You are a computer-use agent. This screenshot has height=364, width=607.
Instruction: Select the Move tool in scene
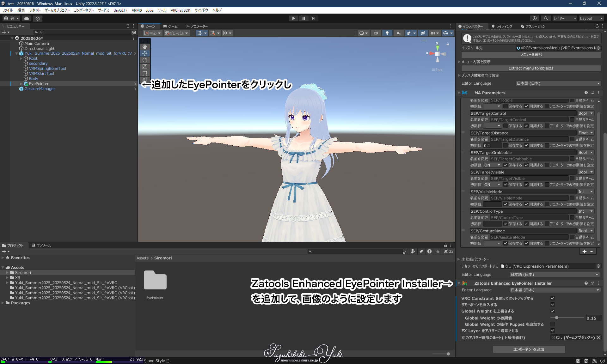[145, 53]
